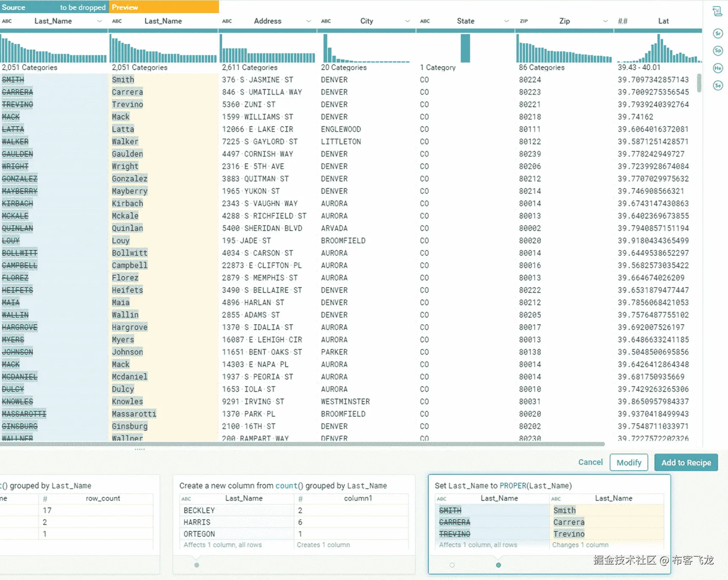Click the horizontal scrollbar below the data grid

click(303, 444)
